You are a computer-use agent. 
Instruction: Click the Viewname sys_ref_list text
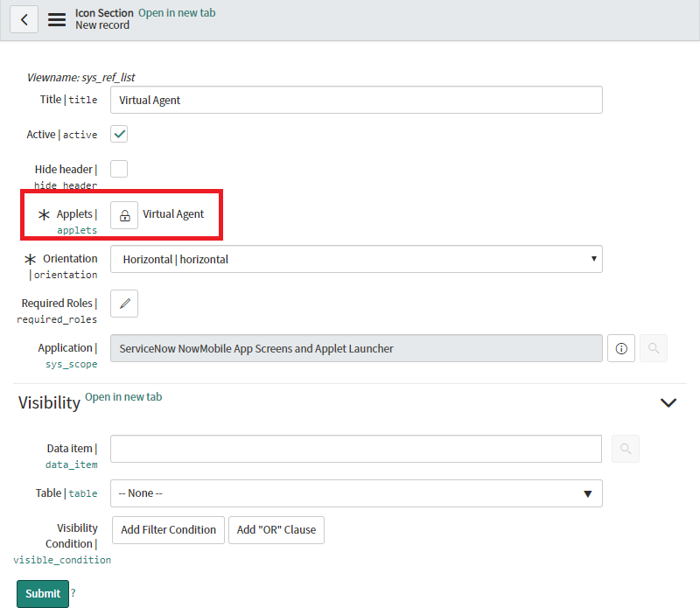click(x=80, y=78)
